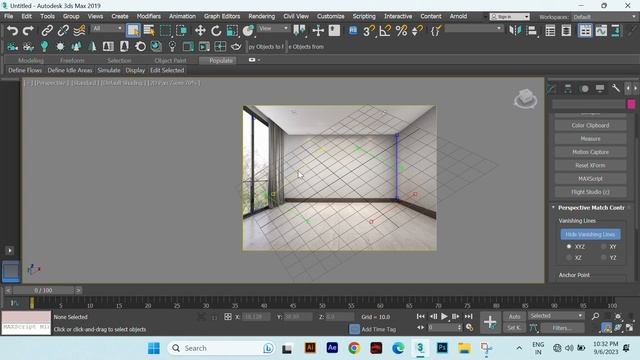Click Hide Vanishing Lines button
Image resolution: width=640 pixels, height=360 pixels.
(590, 234)
